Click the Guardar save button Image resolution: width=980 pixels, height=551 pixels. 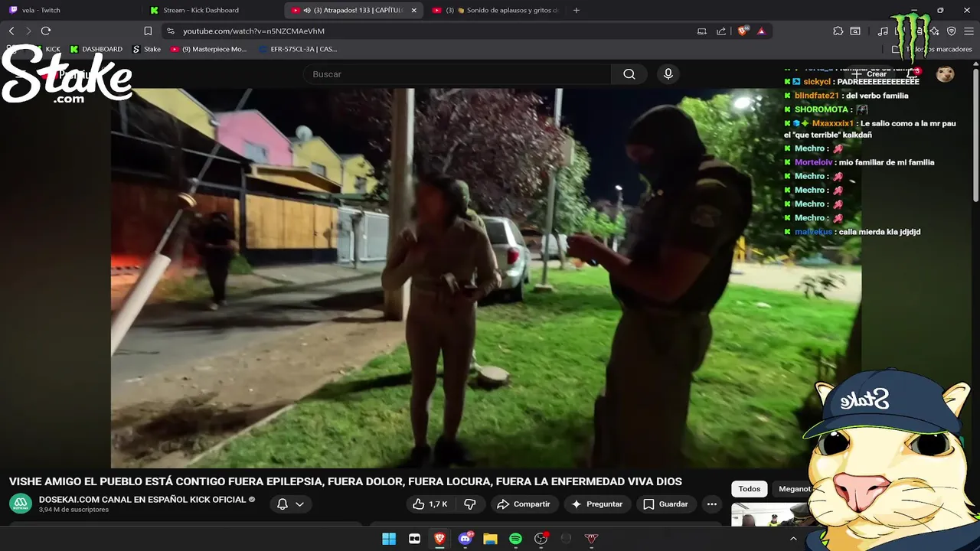(x=665, y=504)
